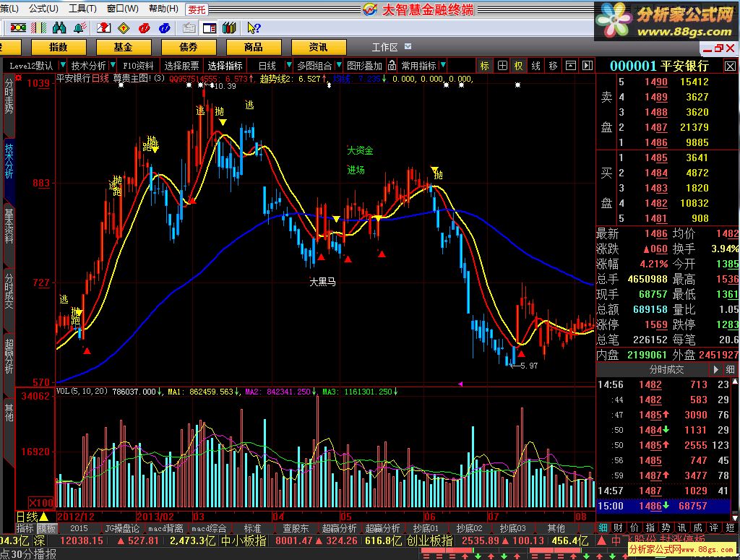Open the 公式(U) menu
The image size is (740, 560).
click(x=43, y=9)
